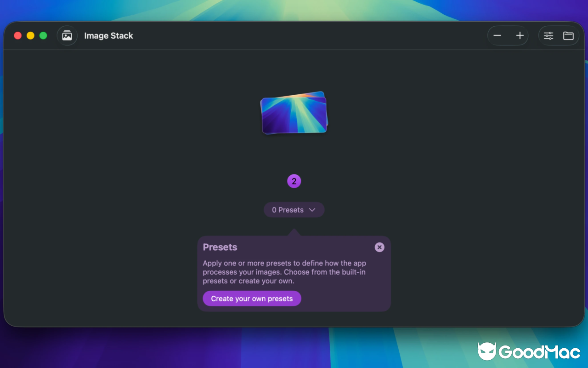Enter full screen using the green traffic light
The height and width of the screenshot is (368, 588).
coord(43,35)
